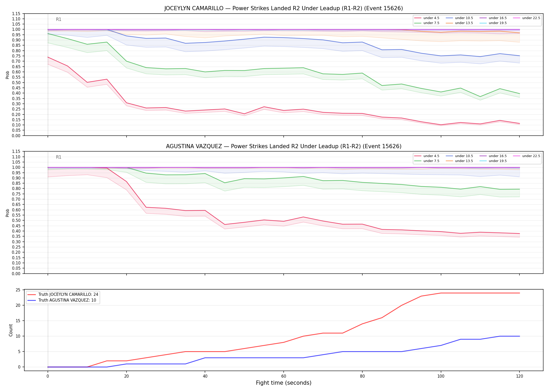Click the 1.15 y-tick in Vazquez chart
This screenshot has width=549, height=392.
16,152
